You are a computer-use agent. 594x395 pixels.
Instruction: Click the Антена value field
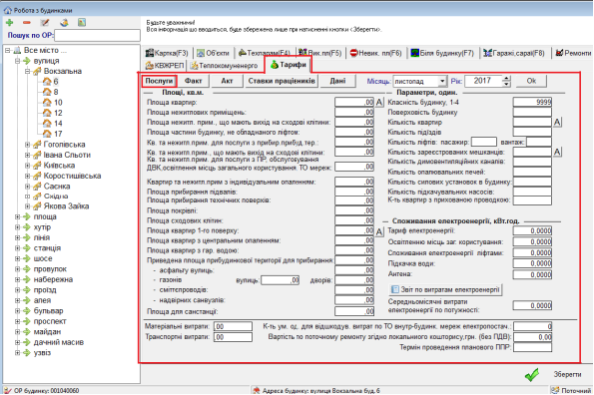point(532,275)
